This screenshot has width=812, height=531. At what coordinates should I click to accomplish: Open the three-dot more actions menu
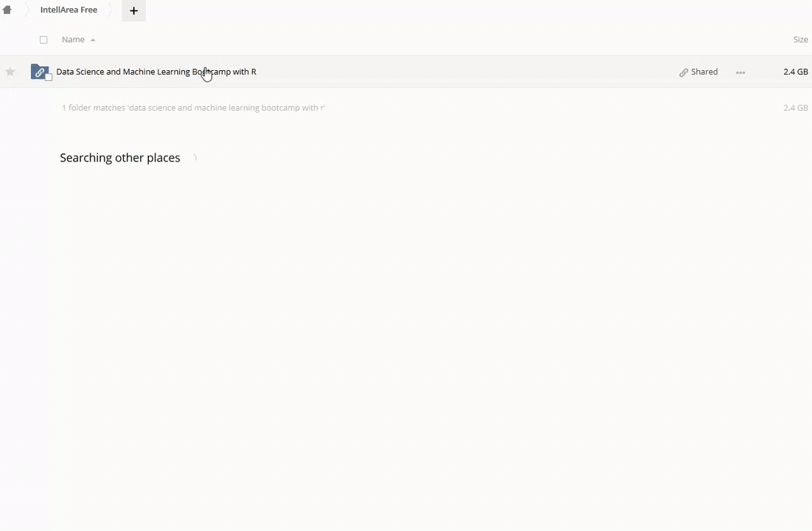[741, 72]
